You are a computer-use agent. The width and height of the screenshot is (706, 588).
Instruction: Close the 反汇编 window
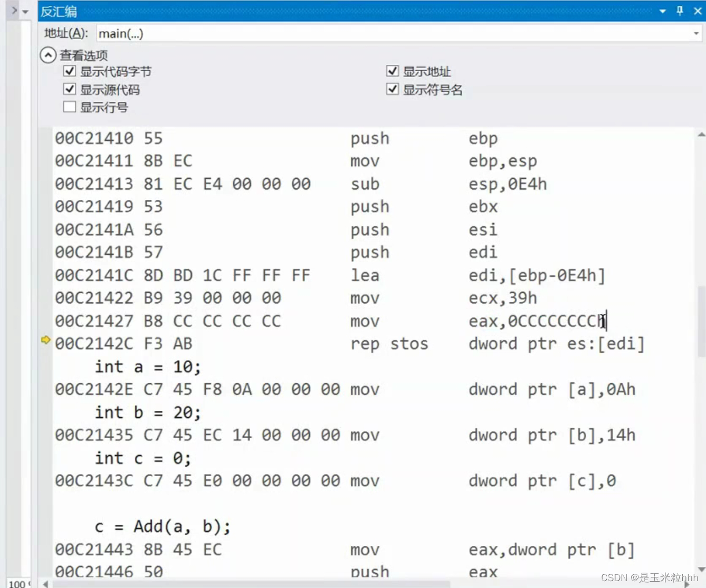click(x=698, y=11)
